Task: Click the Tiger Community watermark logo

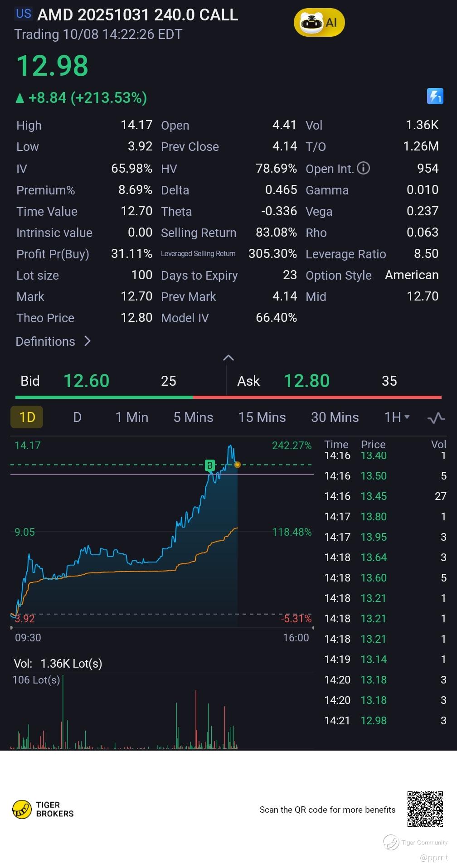Action: click(415, 842)
